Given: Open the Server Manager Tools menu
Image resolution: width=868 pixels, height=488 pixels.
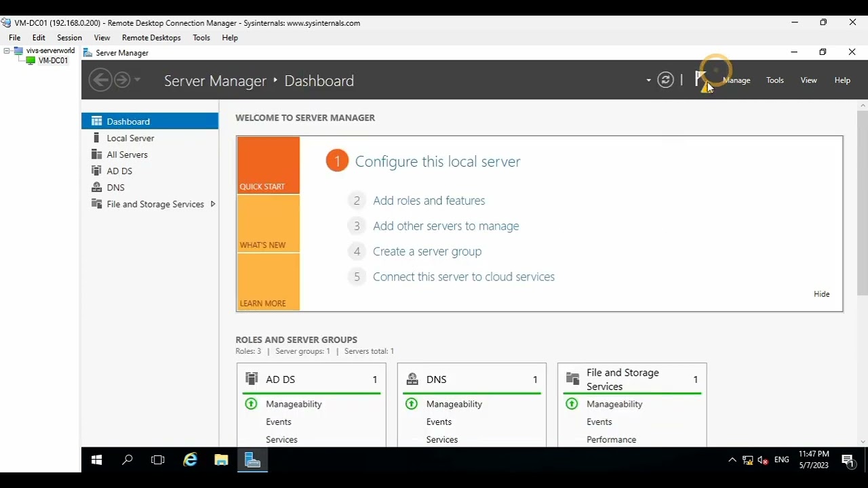Looking at the screenshot, I should coord(775,80).
